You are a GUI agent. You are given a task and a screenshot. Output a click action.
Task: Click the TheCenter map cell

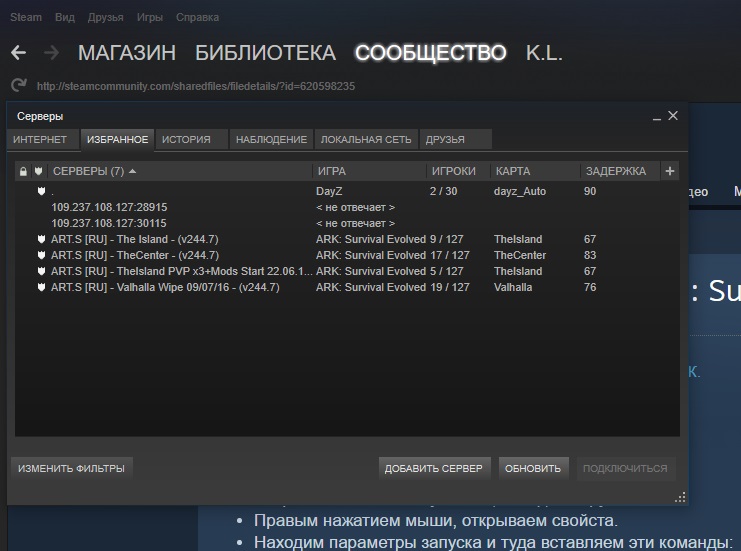(520, 255)
